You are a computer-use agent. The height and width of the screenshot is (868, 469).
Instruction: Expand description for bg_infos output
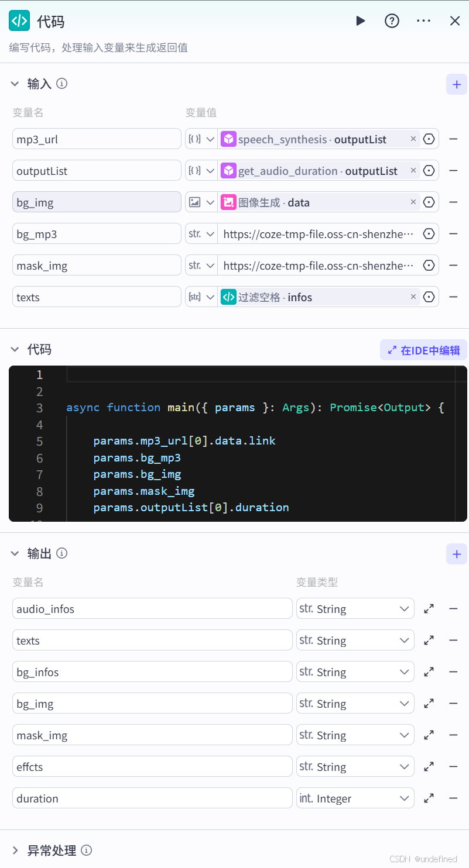coord(429,671)
